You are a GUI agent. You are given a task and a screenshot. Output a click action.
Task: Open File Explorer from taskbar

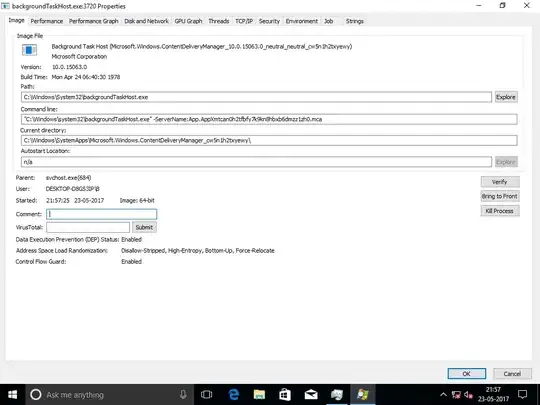[x=259, y=395]
